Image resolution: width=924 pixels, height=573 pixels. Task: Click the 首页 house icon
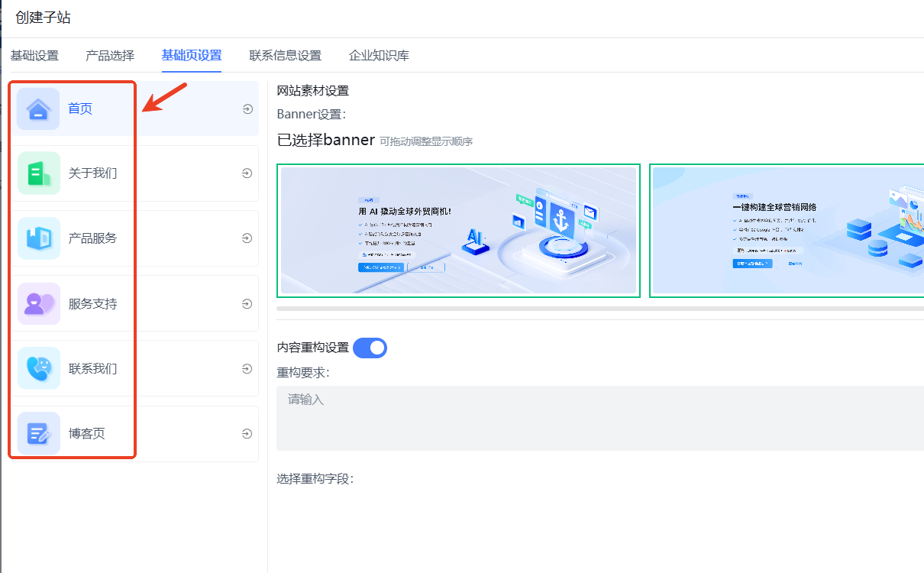click(38, 109)
